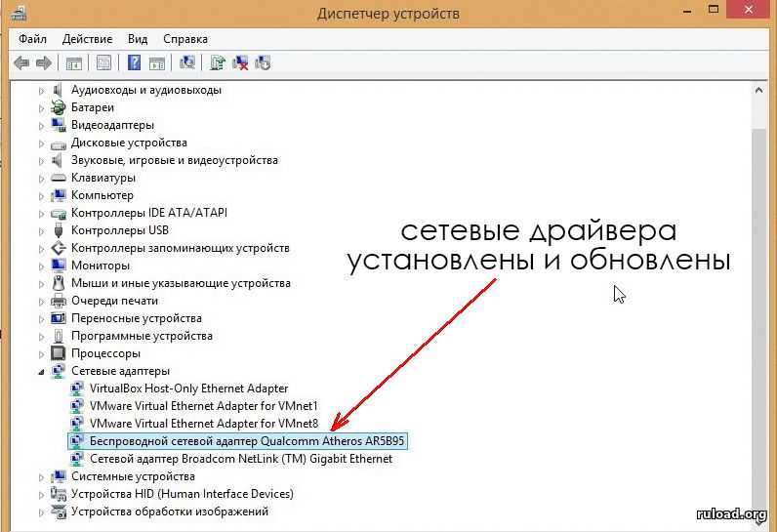The image size is (777, 532).
Task: Select the Очереди печати label
Action: (x=114, y=301)
